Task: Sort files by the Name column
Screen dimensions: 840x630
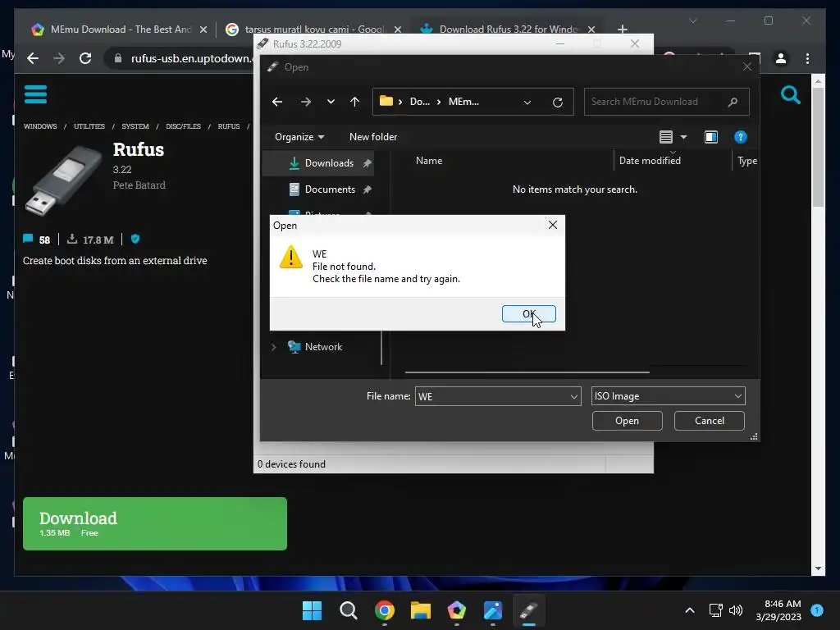Action: pyautogui.click(x=428, y=161)
